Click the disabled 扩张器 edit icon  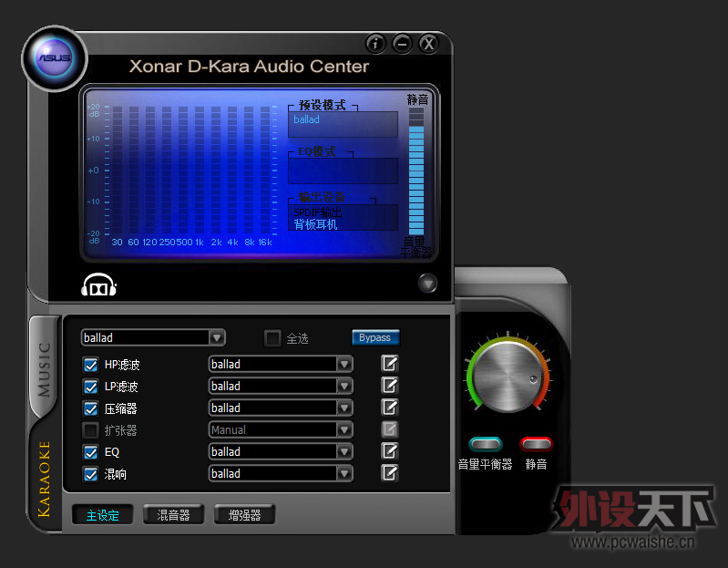point(390,429)
